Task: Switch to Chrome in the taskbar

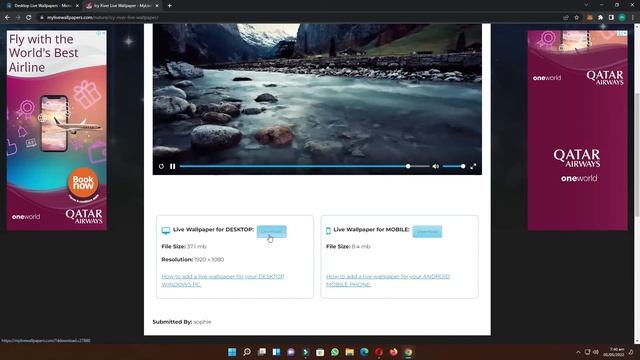Action: (408, 352)
